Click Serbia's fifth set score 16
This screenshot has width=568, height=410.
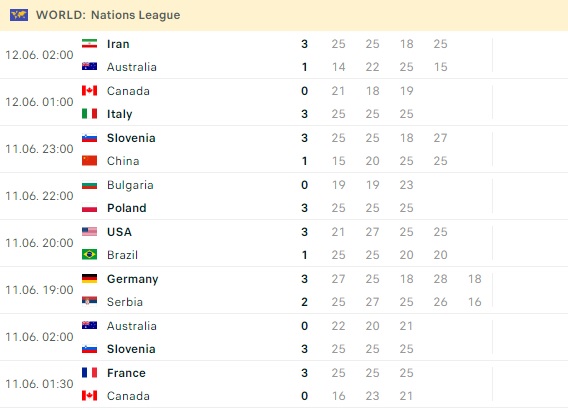point(475,302)
